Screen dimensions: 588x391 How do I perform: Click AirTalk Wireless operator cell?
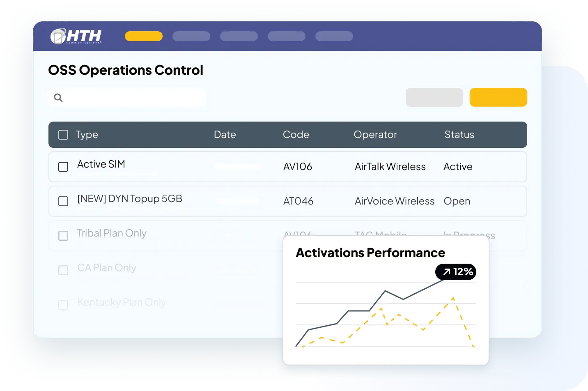click(x=390, y=167)
